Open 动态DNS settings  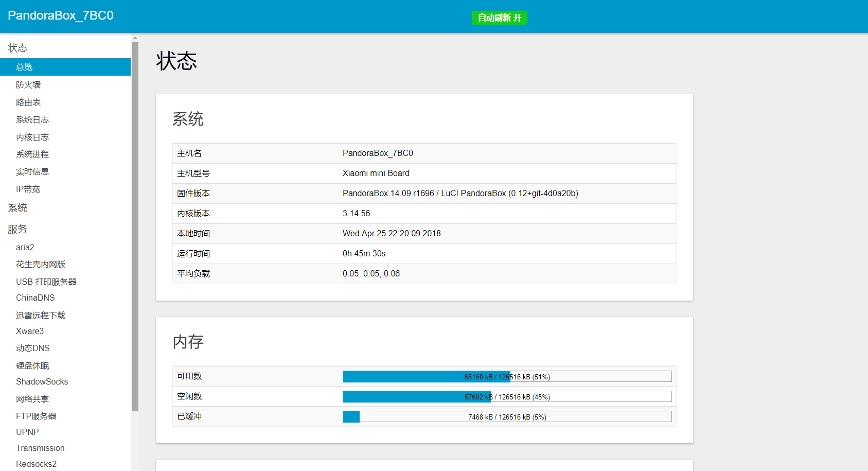click(x=33, y=348)
